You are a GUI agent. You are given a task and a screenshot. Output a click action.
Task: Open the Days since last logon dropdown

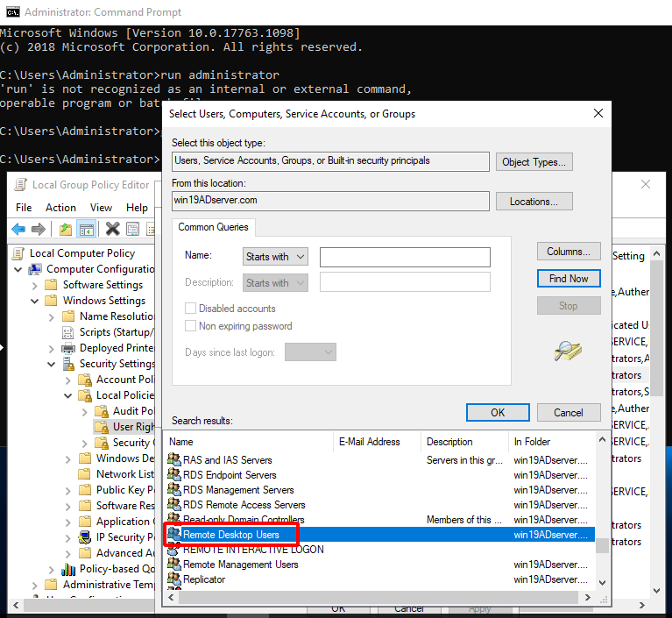click(310, 352)
